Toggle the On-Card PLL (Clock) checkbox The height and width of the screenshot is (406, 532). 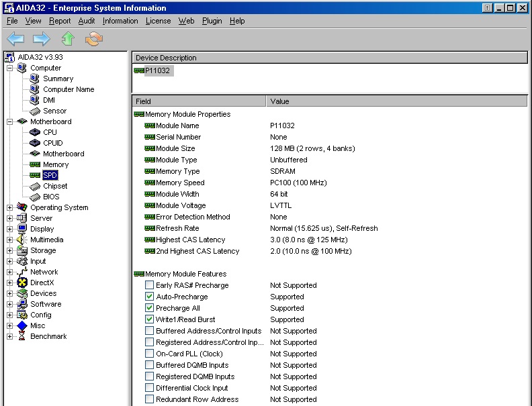[x=149, y=354]
